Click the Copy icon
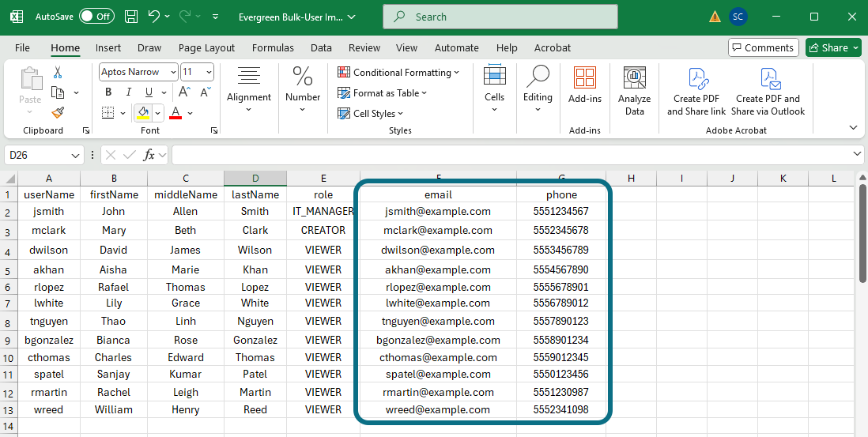 pos(58,92)
